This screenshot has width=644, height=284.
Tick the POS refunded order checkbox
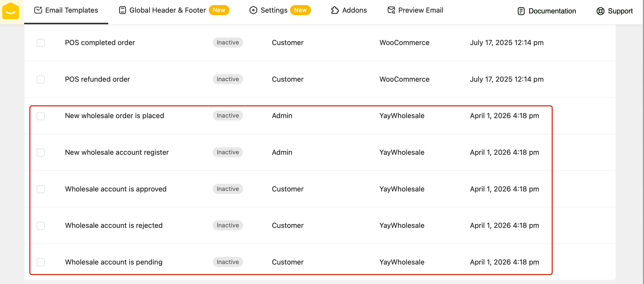click(41, 79)
